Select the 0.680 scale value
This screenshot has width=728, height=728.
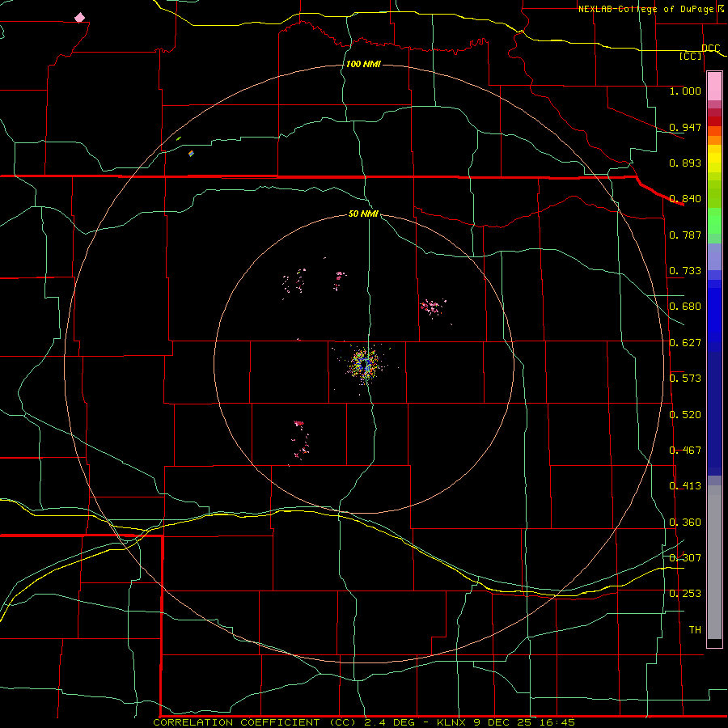tap(685, 307)
